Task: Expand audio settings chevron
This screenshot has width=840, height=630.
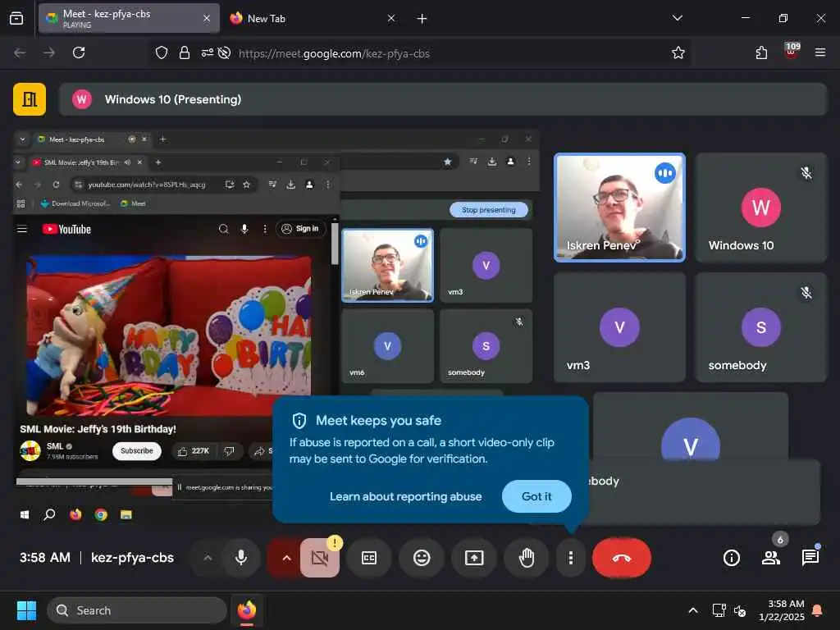Action: (x=208, y=558)
